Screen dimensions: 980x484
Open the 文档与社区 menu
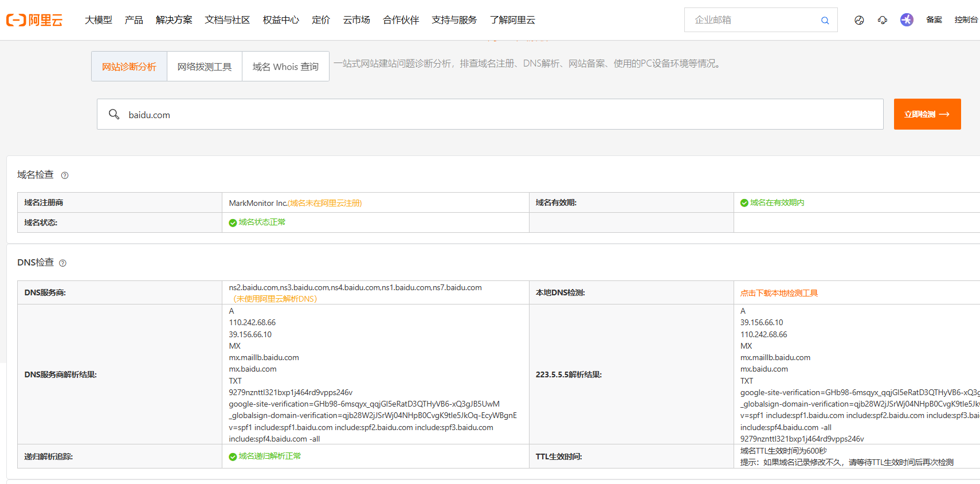(x=228, y=20)
